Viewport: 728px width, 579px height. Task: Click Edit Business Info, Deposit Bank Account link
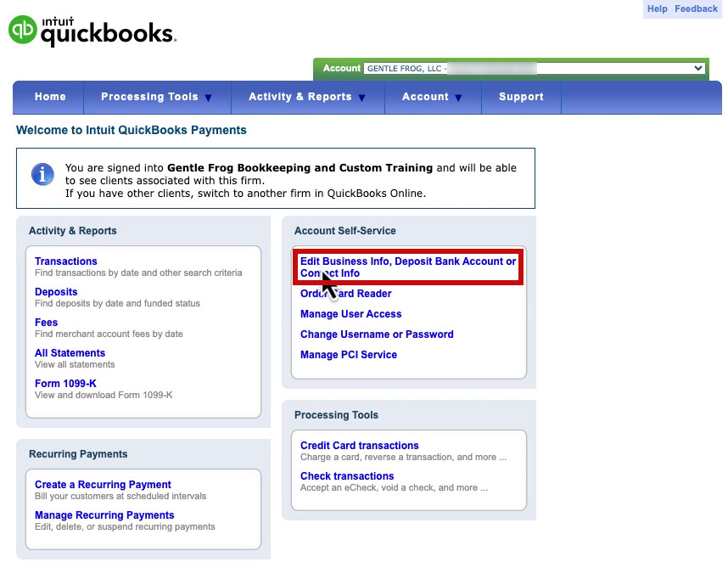408,267
